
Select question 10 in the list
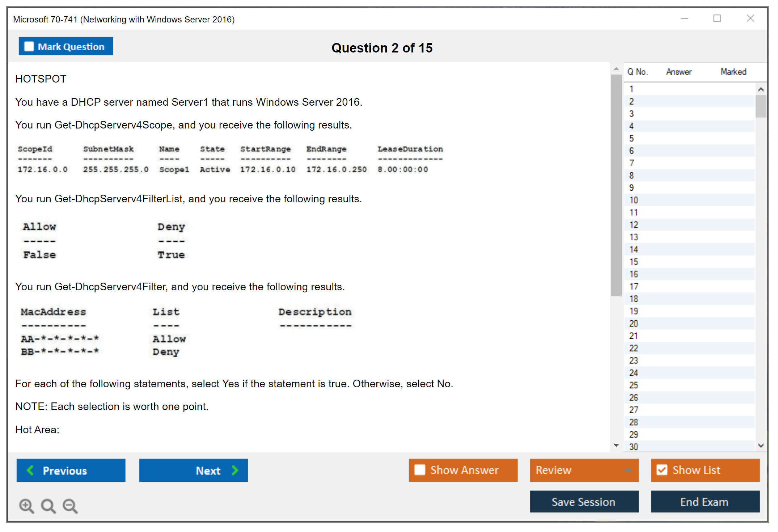coord(634,200)
